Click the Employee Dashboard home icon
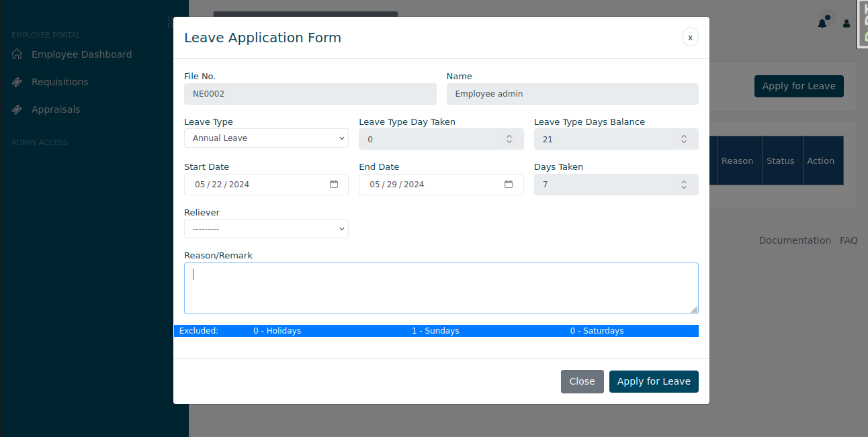 [17, 54]
